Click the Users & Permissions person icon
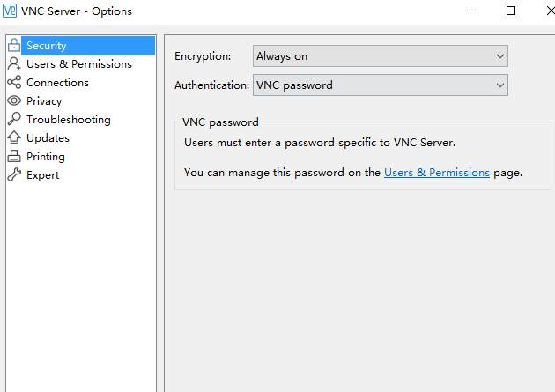The height and width of the screenshot is (392, 555). click(13, 63)
